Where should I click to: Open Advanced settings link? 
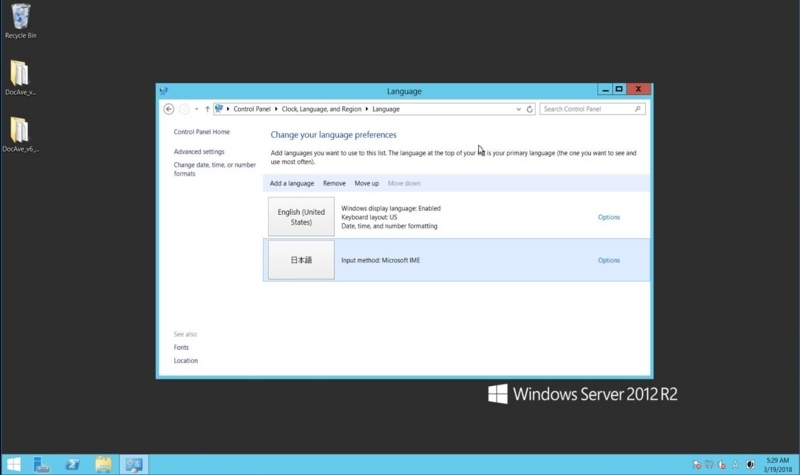pyautogui.click(x=199, y=152)
